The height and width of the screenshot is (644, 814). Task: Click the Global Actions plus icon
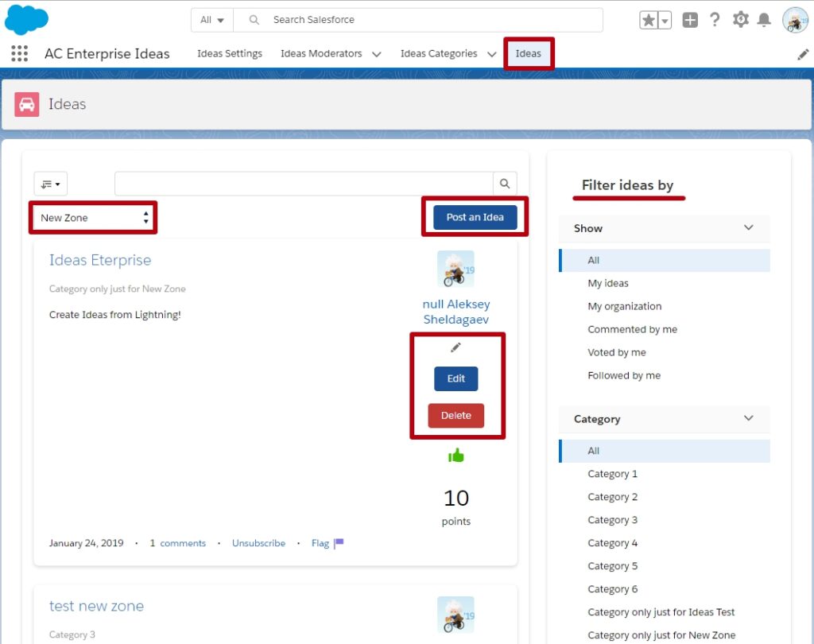[x=690, y=20]
